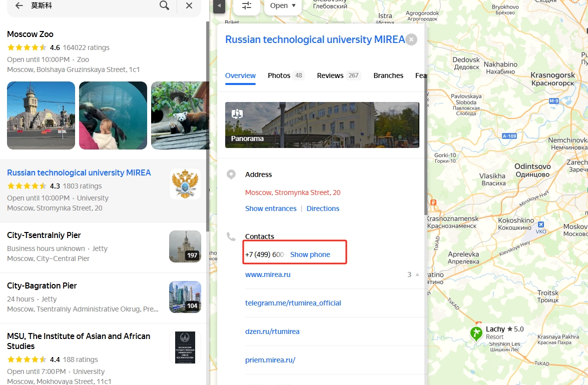Viewport: 588px width, 385px height.
Task: Open City-Bagration Pier photo thumbnail labeled 104
Action: click(185, 297)
